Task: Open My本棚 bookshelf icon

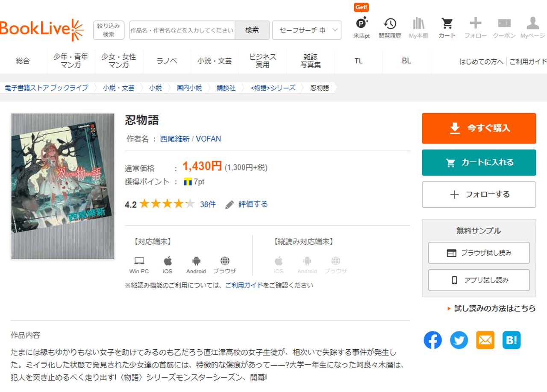Action: (418, 27)
